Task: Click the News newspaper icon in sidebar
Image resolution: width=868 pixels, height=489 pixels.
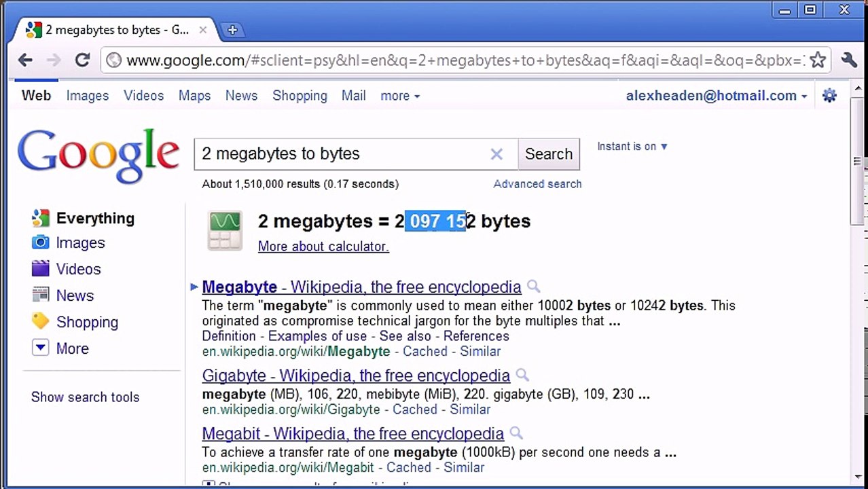Action: tap(41, 295)
